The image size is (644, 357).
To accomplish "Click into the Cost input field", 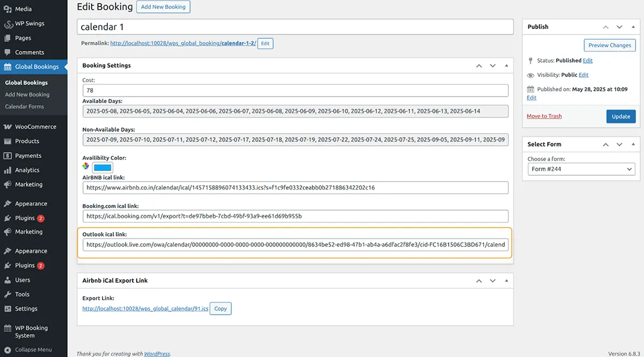I will 295,91.
